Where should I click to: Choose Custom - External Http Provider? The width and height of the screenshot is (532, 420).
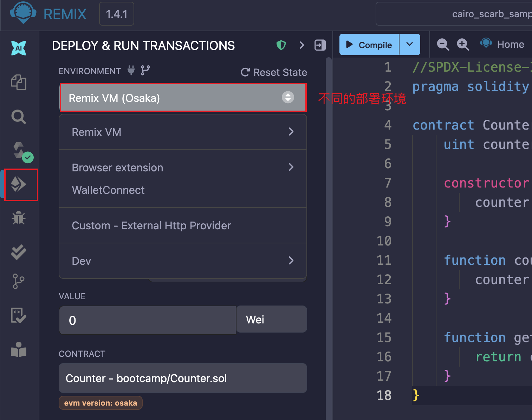[x=151, y=225]
